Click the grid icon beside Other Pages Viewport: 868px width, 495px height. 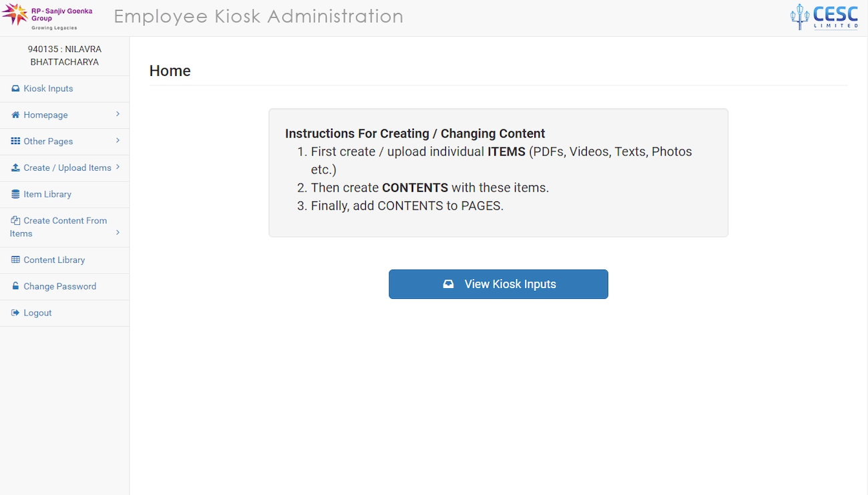point(15,141)
